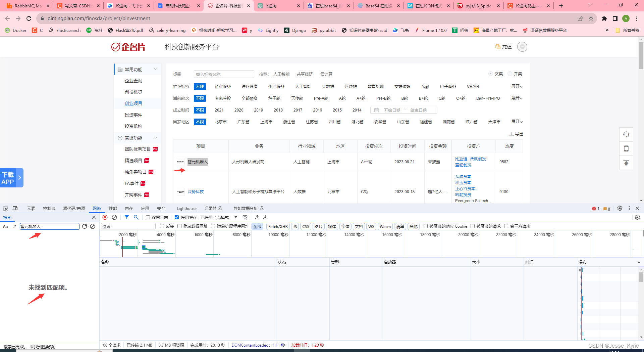Open the 智元机器人 project link

[198, 162]
